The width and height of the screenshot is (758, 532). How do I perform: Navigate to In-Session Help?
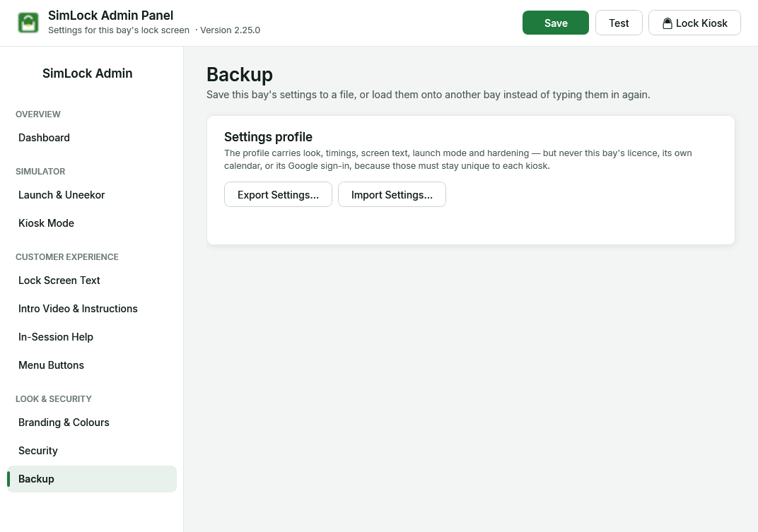click(x=92, y=337)
